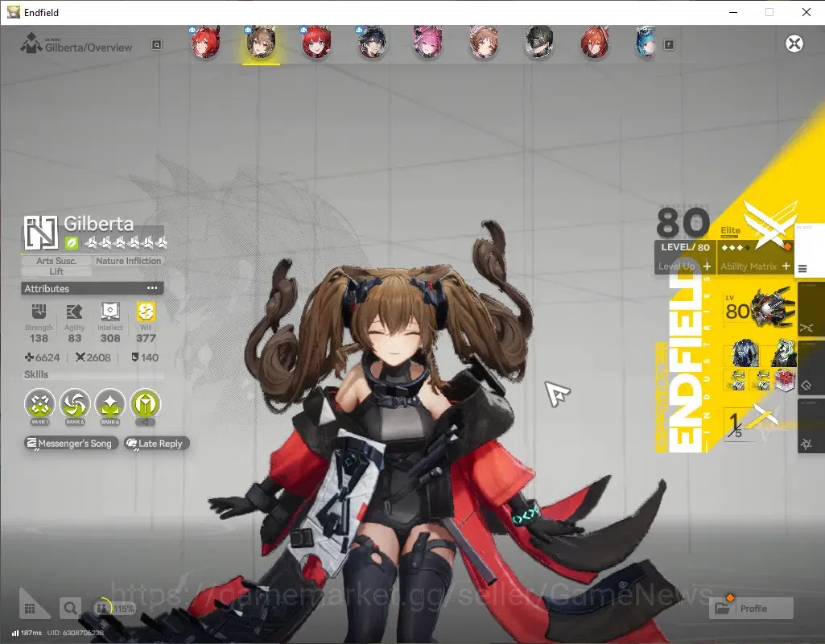This screenshot has height=644, width=825.
Task: Click the E next-operator key icon
Action: (x=669, y=45)
